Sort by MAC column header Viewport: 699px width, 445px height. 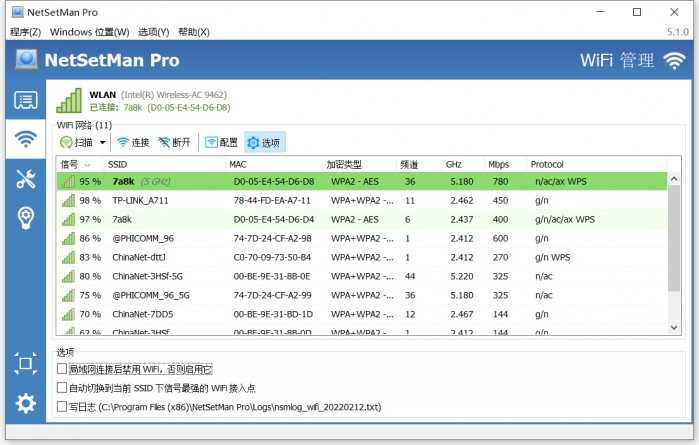point(274,165)
